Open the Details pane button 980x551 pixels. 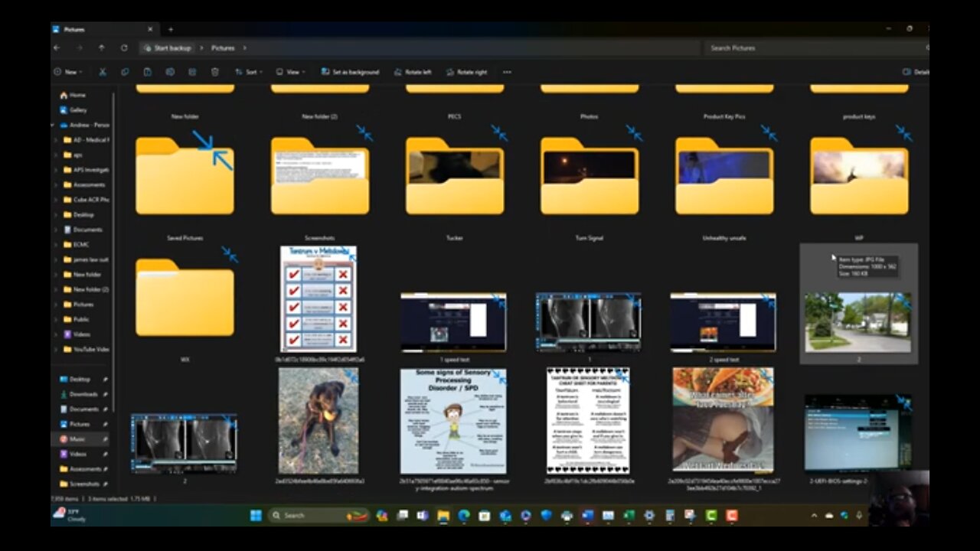tap(916, 72)
